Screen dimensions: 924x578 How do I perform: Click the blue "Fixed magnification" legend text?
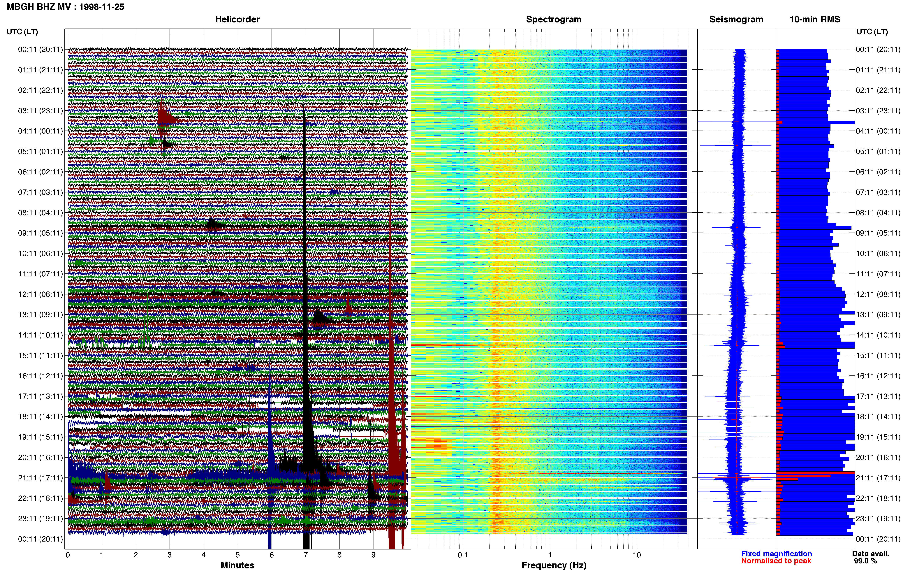(776, 554)
